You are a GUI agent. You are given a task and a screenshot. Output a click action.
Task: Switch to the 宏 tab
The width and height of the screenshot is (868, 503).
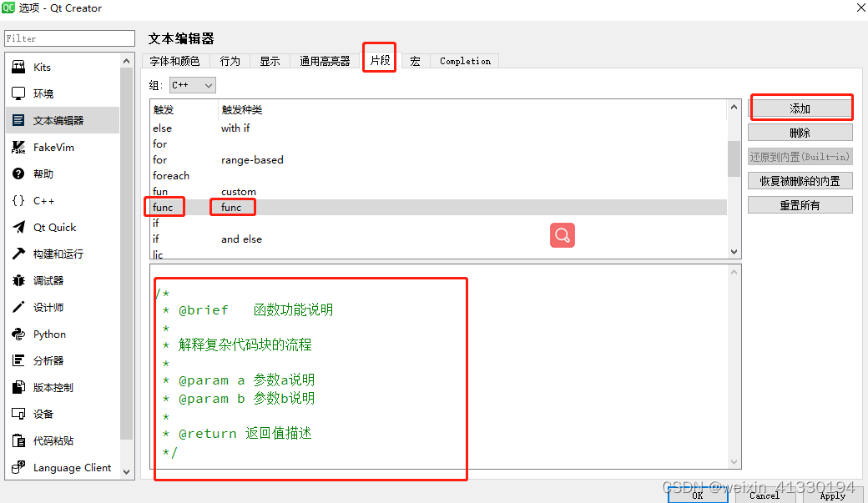[x=415, y=61]
